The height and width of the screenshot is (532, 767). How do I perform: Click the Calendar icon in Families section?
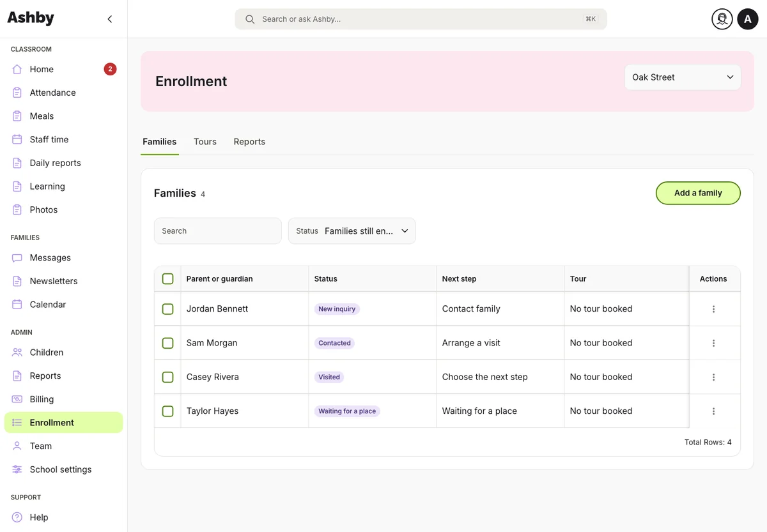[x=17, y=305]
